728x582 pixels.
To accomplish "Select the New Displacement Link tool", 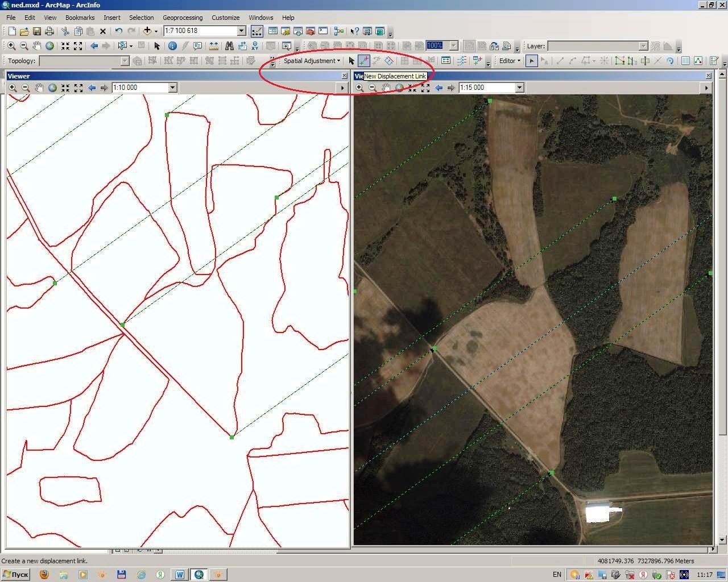I will click(364, 61).
